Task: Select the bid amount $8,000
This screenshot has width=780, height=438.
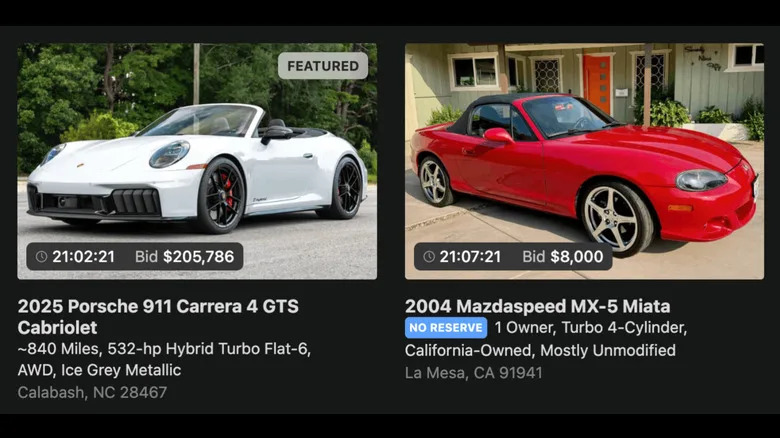Action: click(577, 256)
